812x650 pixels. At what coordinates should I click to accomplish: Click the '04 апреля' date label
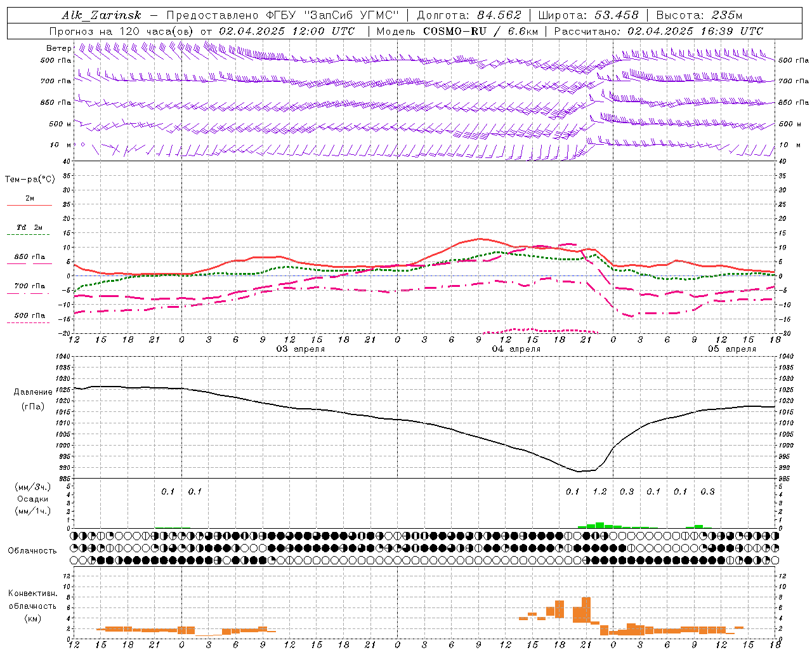516,348
